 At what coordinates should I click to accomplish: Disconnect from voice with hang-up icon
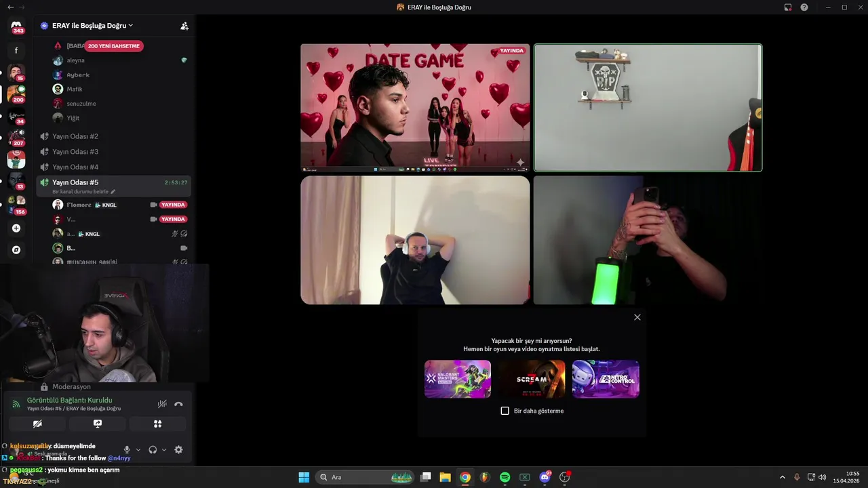(x=178, y=404)
